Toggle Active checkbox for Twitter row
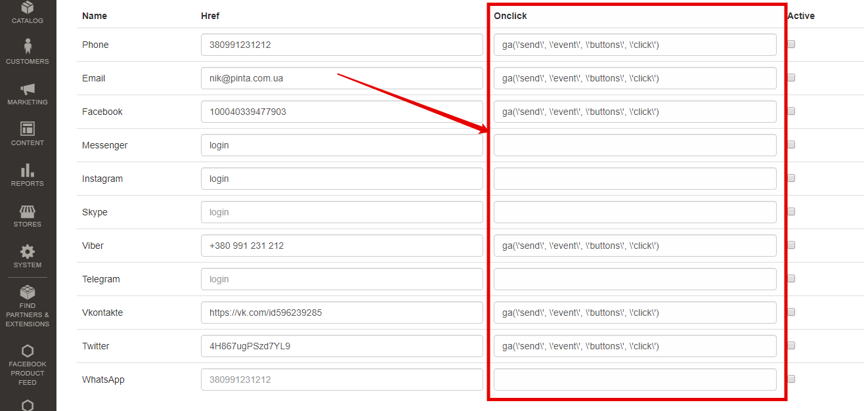The width and height of the screenshot is (868, 411). click(791, 345)
